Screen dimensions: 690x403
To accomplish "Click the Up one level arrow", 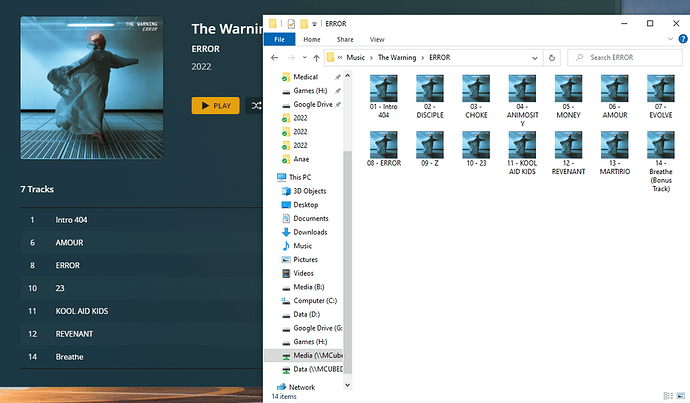I will coord(316,58).
